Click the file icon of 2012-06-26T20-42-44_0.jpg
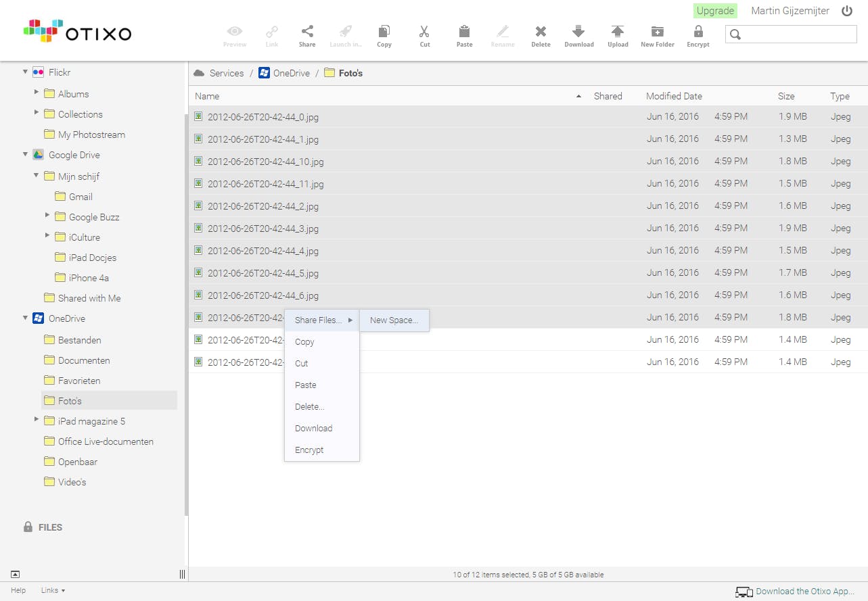The image size is (868, 601). [x=198, y=116]
